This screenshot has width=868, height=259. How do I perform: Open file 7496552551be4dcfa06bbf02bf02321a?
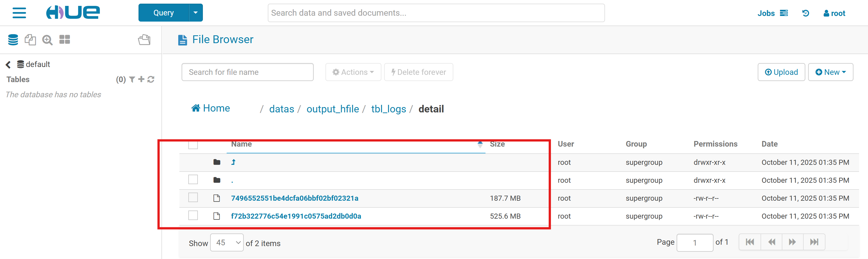click(294, 198)
